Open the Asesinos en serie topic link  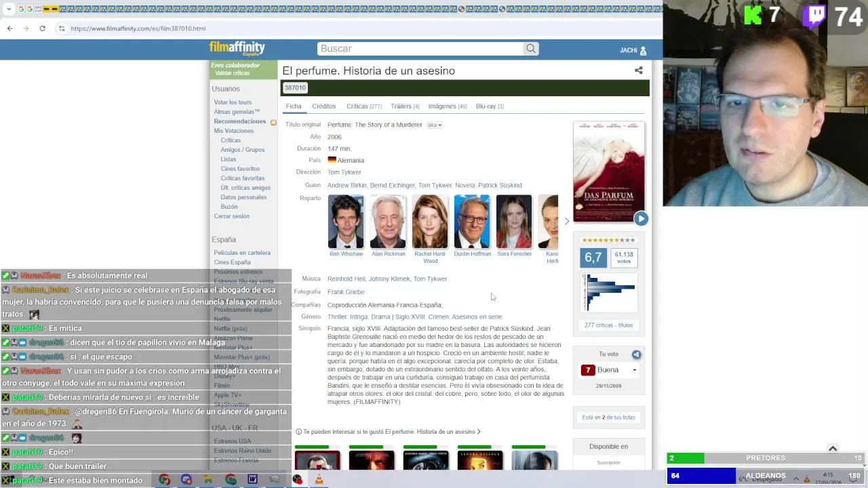[x=477, y=317]
